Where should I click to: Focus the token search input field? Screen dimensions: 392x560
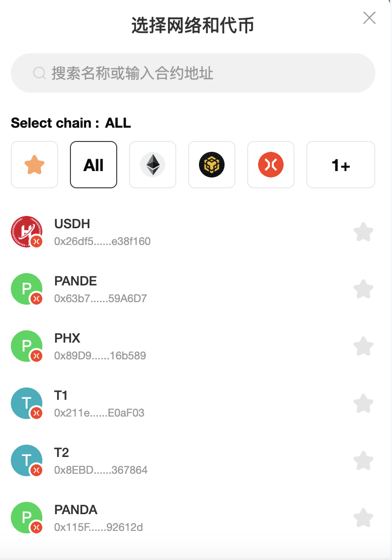click(x=193, y=73)
